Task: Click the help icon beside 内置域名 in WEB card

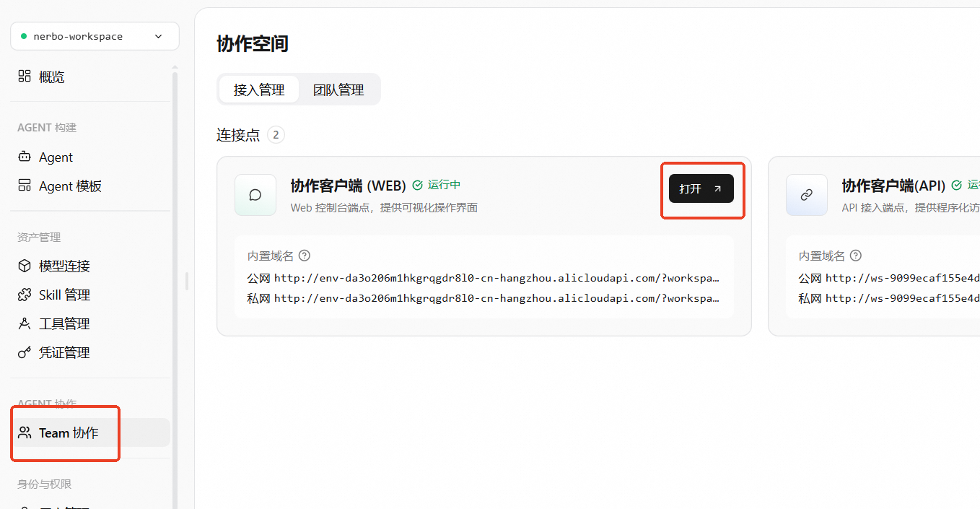Action: coord(305,256)
